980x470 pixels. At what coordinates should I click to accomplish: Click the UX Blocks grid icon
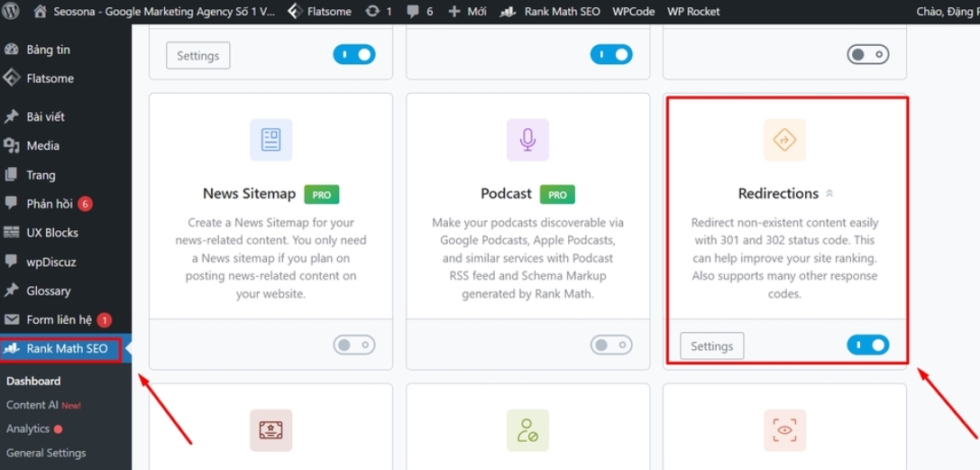point(11,233)
